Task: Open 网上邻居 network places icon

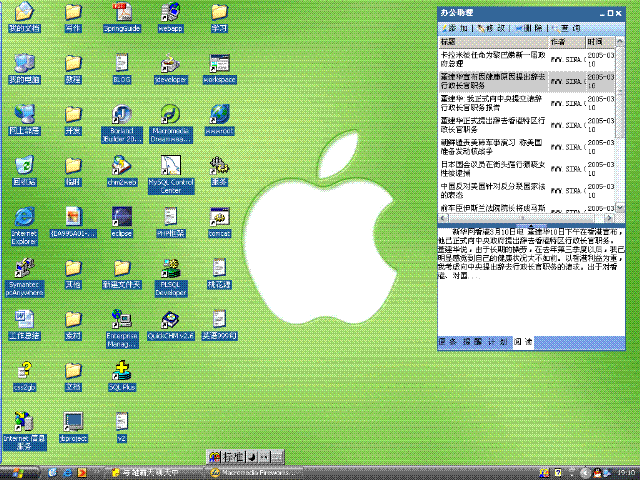Action: tap(24, 120)
